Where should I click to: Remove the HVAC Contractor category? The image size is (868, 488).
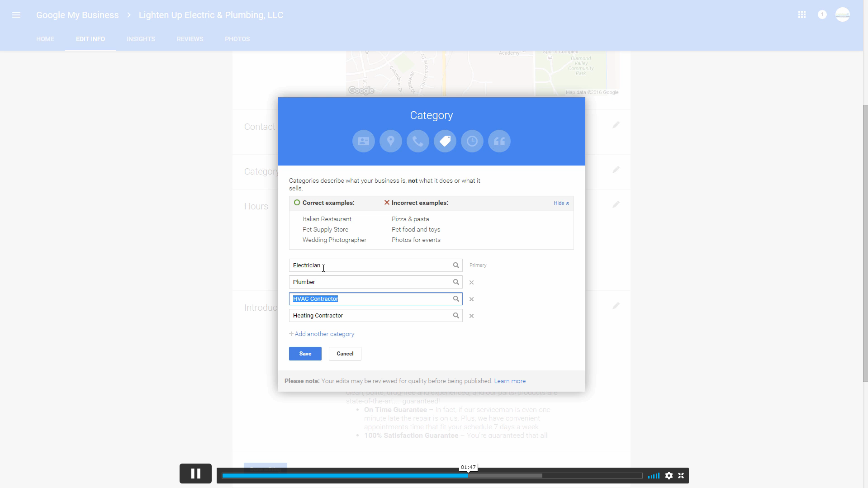click(471, 299)
